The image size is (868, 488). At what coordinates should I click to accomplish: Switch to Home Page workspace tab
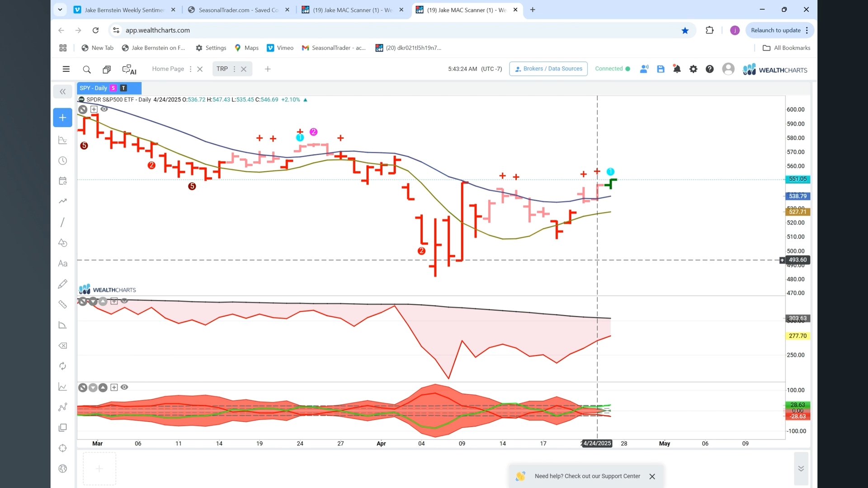click(x=168, y=69)
